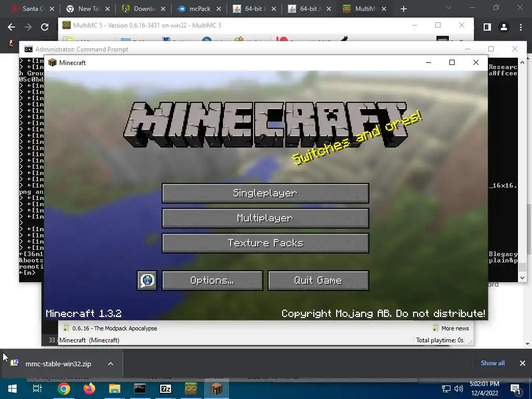Switch to the New Tab browser tab
Viewport: 532px width, 399px height.
click(x=88, y=9)
